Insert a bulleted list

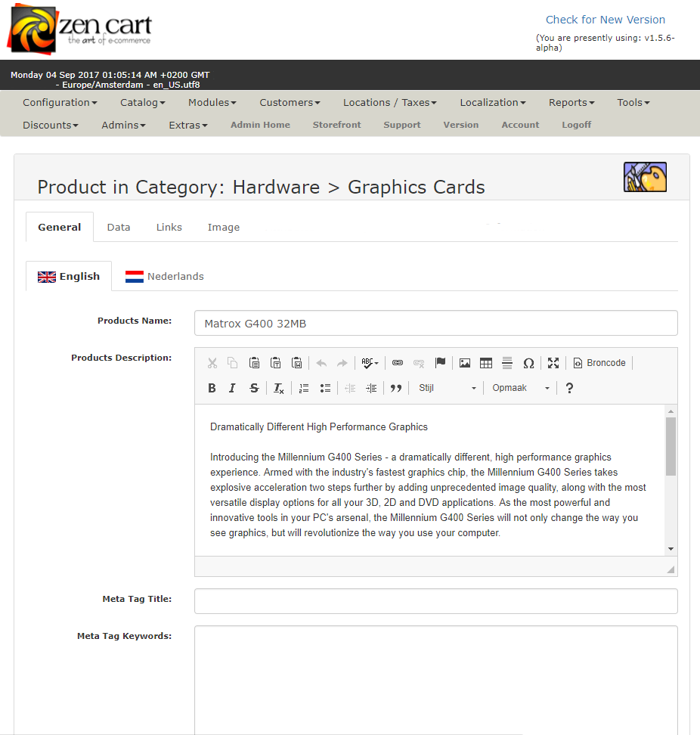point(325,388)
